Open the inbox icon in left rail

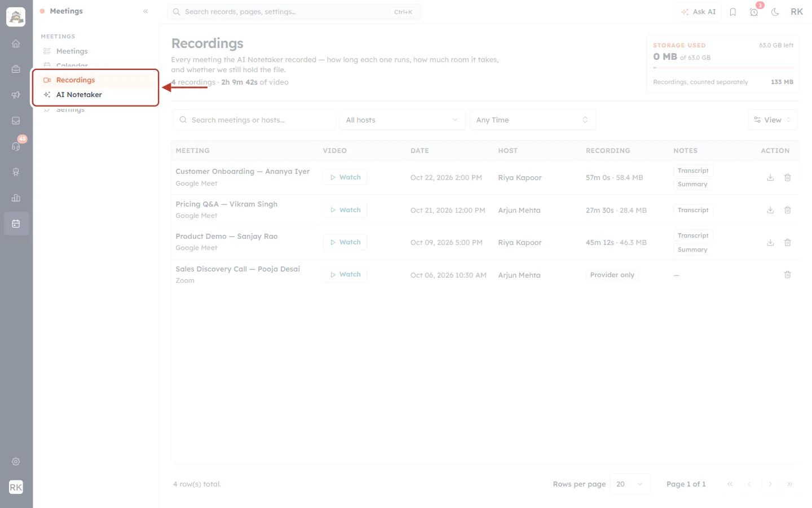(16, 121)
